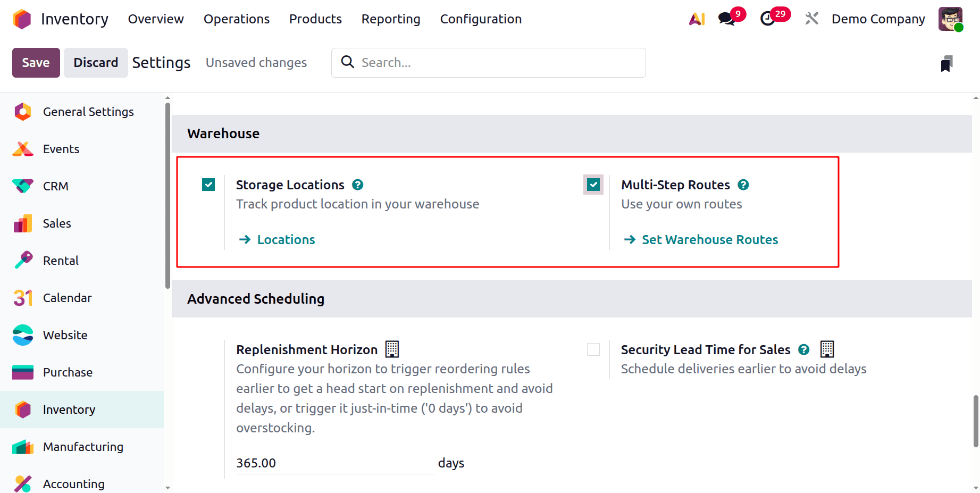Select the Purchase icon in the sidebar
This screenshot has width=980, height=493.
pos(22,372)
